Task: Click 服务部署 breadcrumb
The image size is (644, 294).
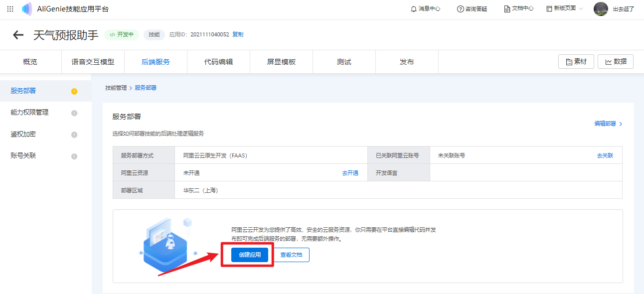Action: coord(146,88)
